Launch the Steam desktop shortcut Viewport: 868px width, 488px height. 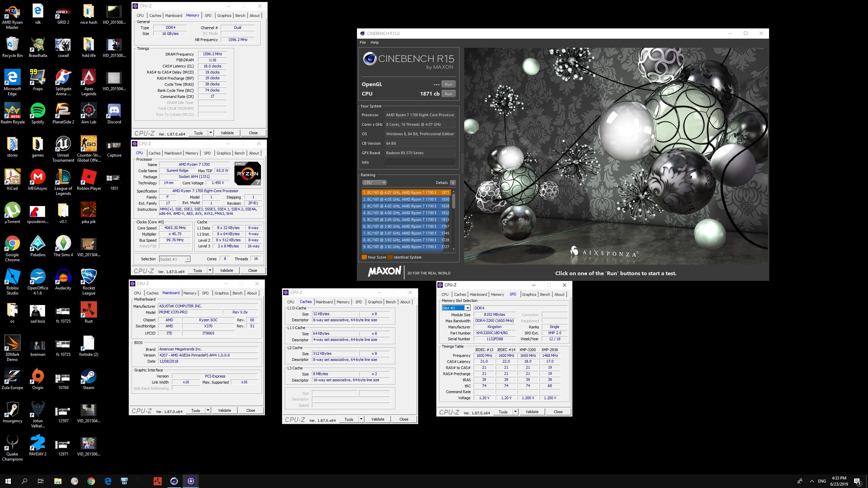coord(88,379)
